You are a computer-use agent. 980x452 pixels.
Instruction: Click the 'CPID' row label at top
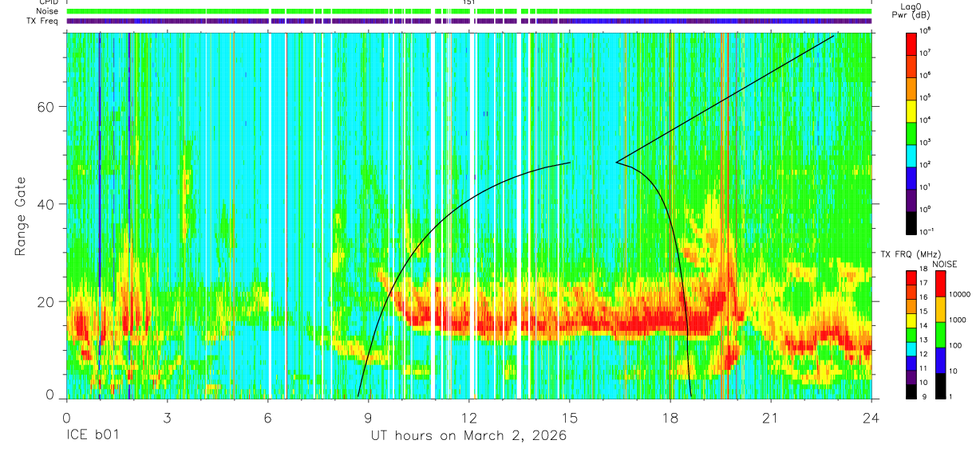[x=47, y=3]
